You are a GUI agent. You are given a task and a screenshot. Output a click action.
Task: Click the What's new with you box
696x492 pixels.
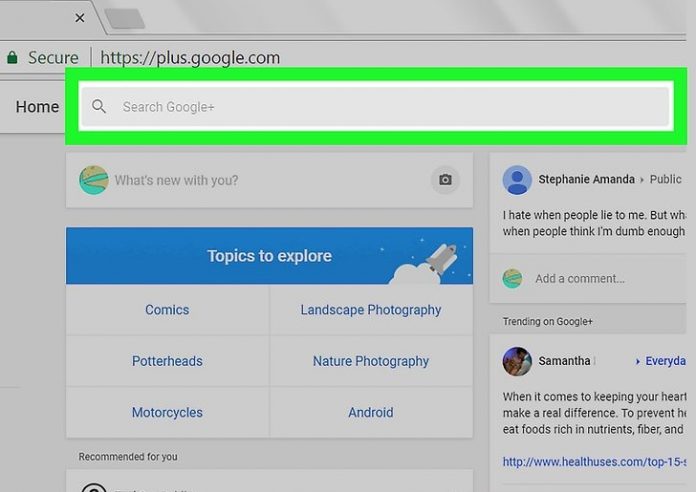point(260,180)
